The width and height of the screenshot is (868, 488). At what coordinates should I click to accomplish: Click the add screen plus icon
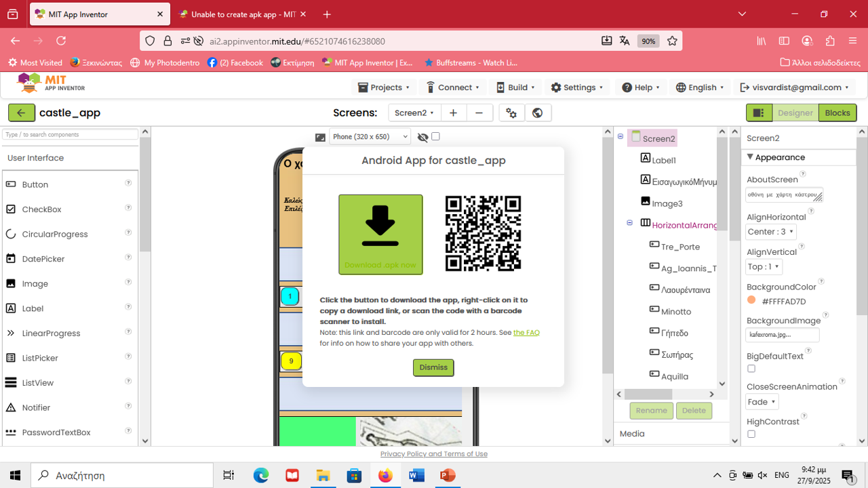pos(453,113)
